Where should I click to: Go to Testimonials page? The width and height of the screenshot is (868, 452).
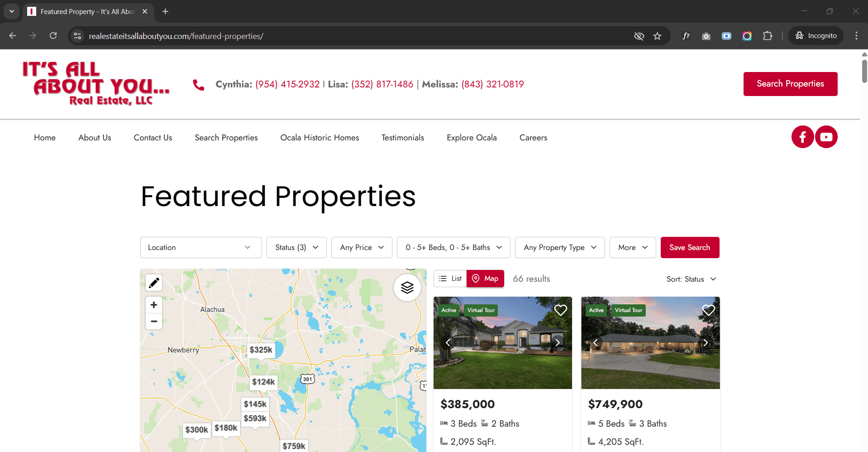(x=402, y=138)
